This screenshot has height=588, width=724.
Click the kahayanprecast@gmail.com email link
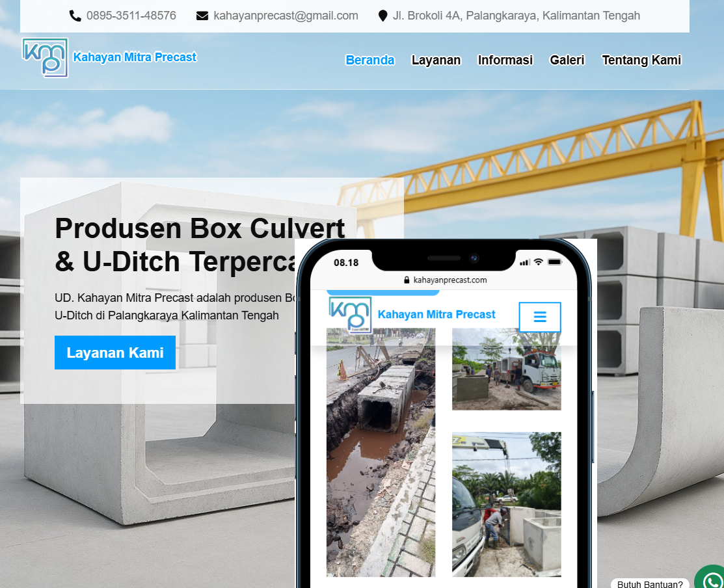pyautogui.click(x=285, y=15)
